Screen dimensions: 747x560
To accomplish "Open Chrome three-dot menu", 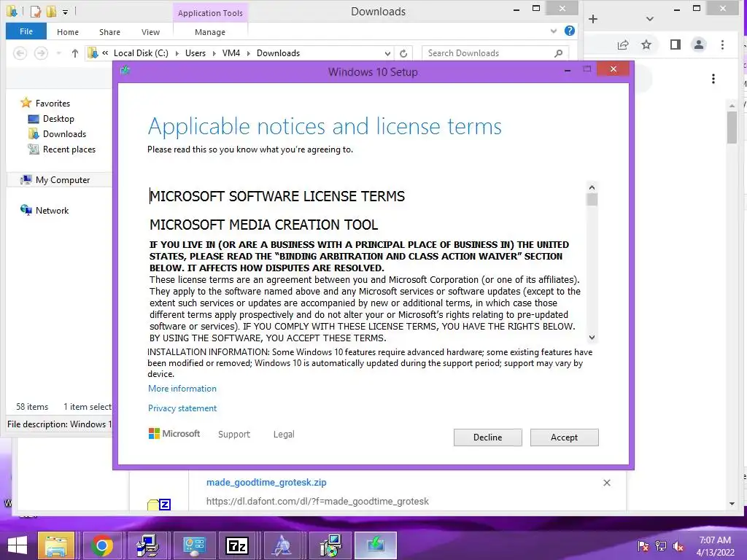I will [x=723, y=44].
